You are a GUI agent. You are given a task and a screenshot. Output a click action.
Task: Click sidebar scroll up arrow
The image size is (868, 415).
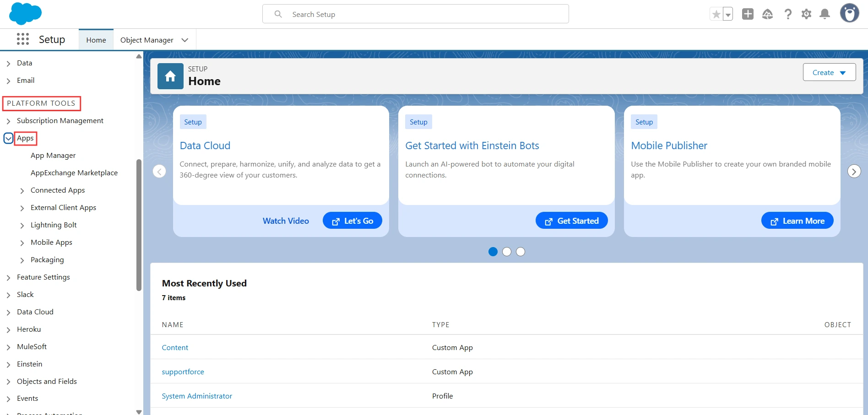point(139,56)
